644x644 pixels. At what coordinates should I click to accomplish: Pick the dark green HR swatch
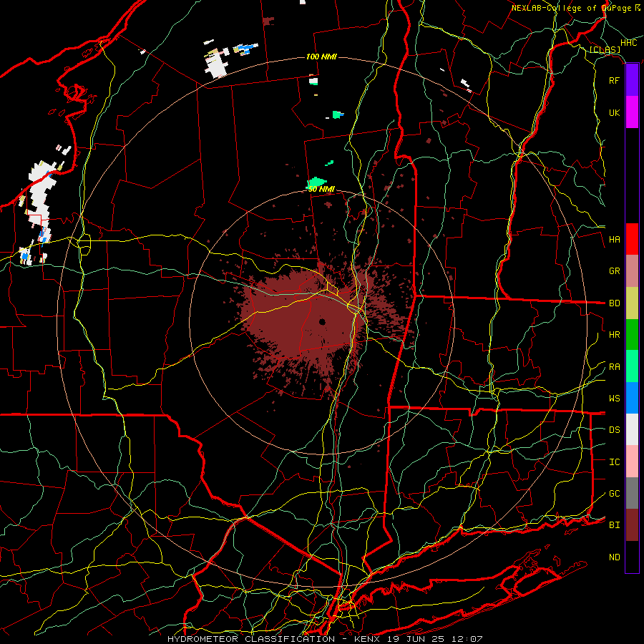[632, 335]
